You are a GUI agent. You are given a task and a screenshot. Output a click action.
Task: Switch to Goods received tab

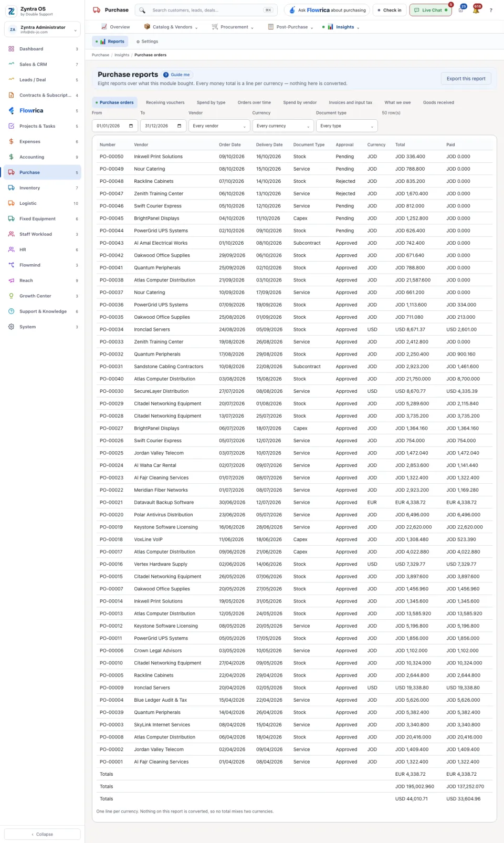coord(438,102)
